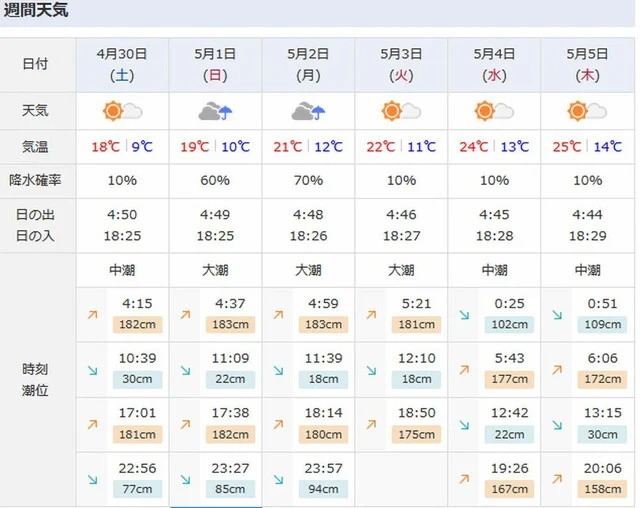The image size is (640, 508).
Task: Click the 22cm tide badge under 11:09
Action: tap(230, 379)
